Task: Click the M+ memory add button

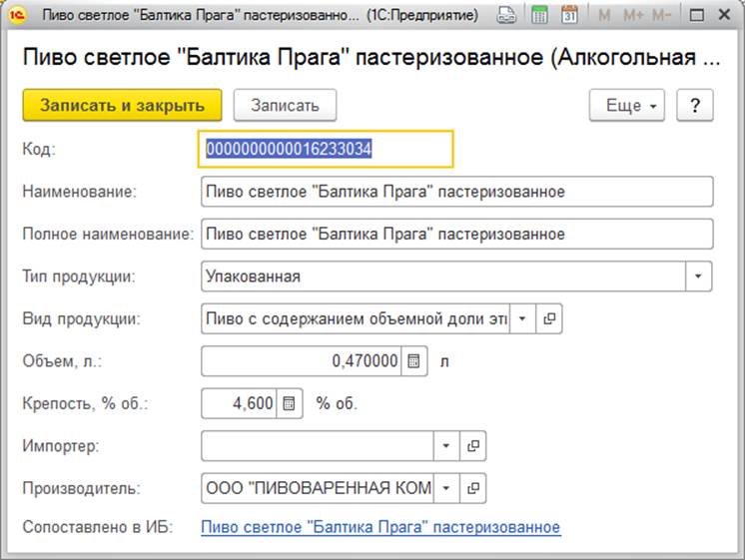Action: pyautogui.click(x=633, y=16)
